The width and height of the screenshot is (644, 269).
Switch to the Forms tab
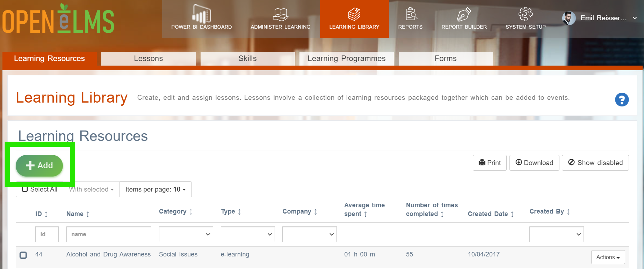coord(446,58)
